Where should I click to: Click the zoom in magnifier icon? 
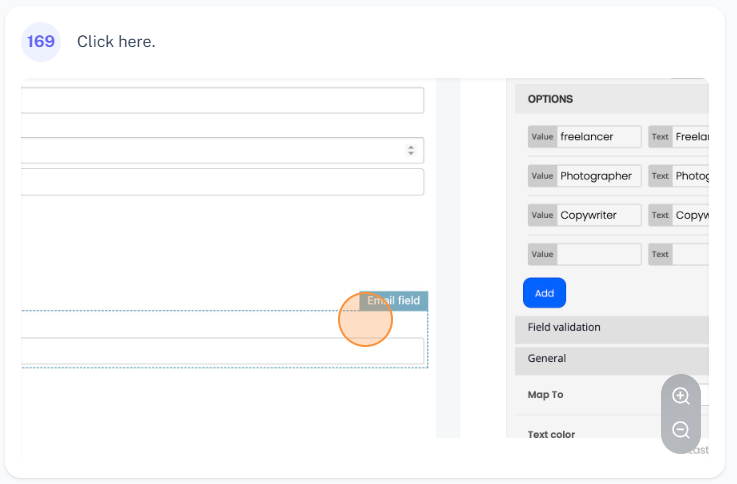pos(681,396)
